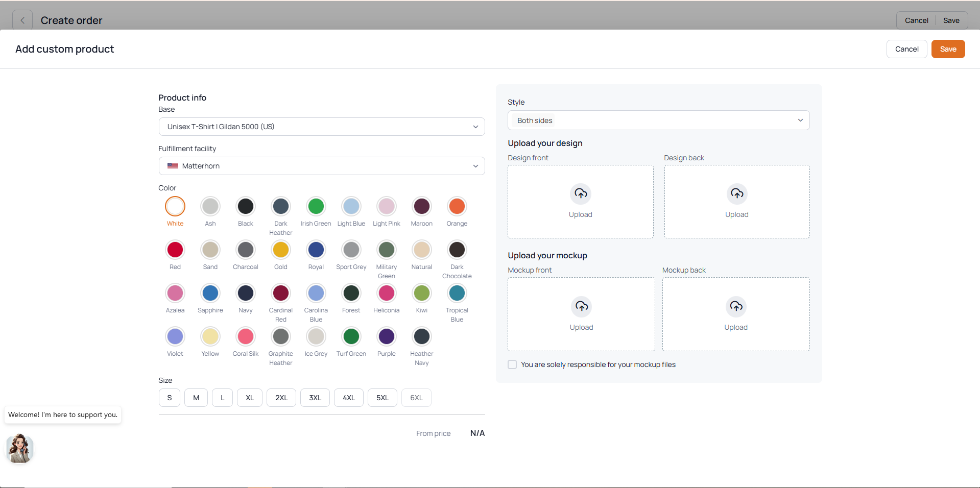Select the Irish Green color swatch

316,207
